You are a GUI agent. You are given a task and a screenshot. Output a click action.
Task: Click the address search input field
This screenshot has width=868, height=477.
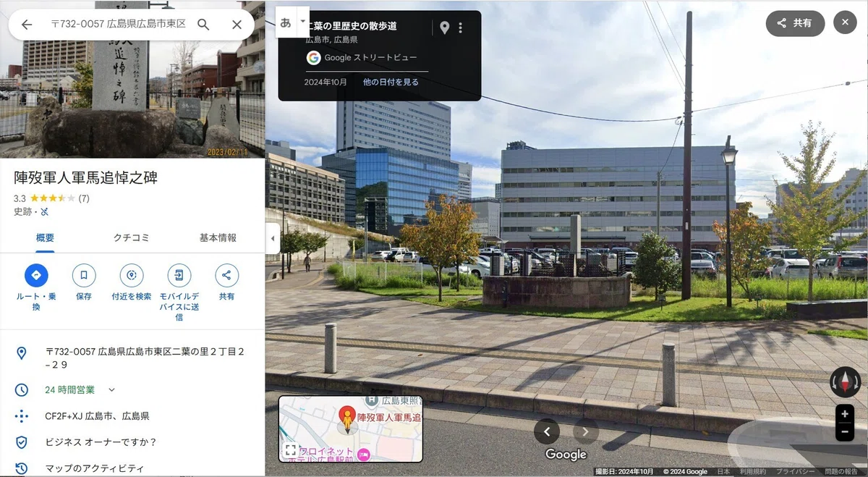coord(118,24)
